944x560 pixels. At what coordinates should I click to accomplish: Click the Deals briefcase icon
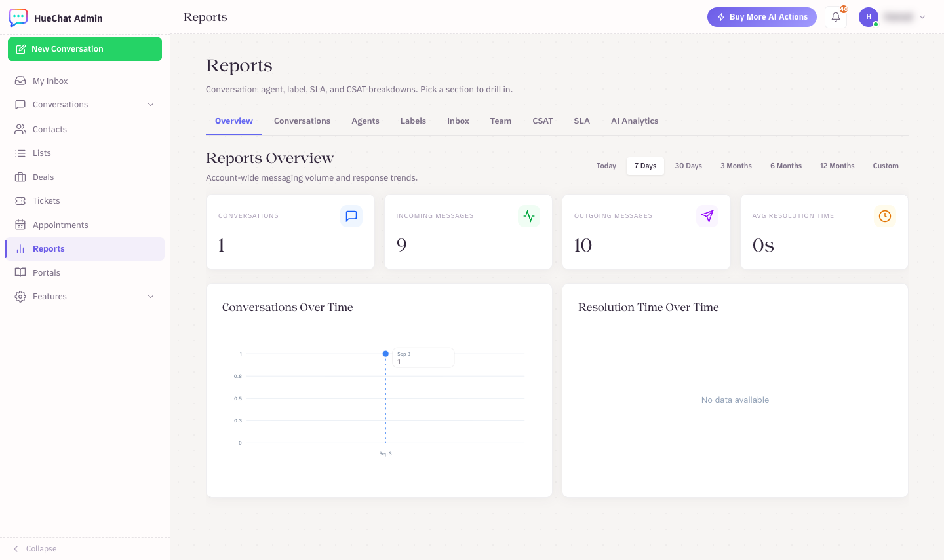pyautogui.click(x=20, y=177)
